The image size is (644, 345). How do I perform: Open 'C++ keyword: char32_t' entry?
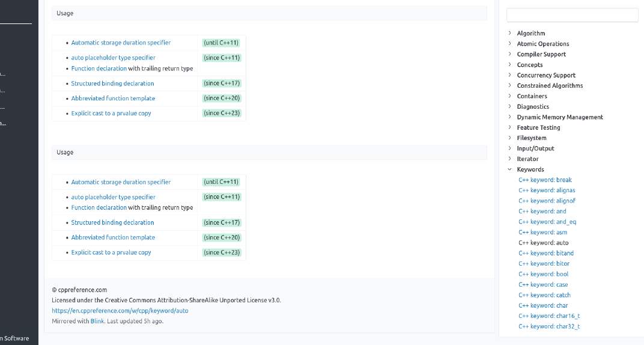tap(549, 326)
